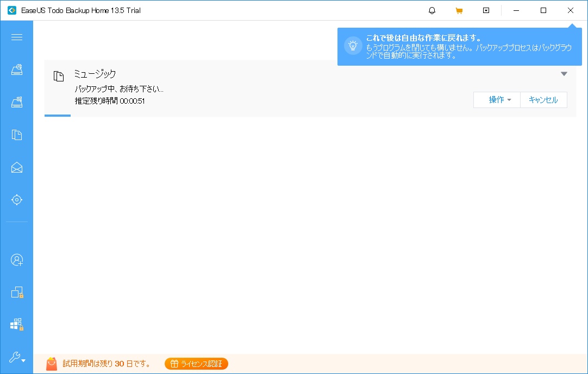Click the バックアップ中、お待ち下さい status text
588x374 pixels.
pyautogui.click(x=119, y=89)
